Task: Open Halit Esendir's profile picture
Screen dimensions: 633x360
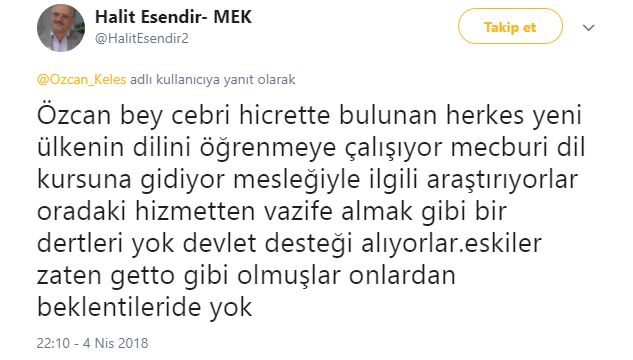Action: (x=61, y=28)
